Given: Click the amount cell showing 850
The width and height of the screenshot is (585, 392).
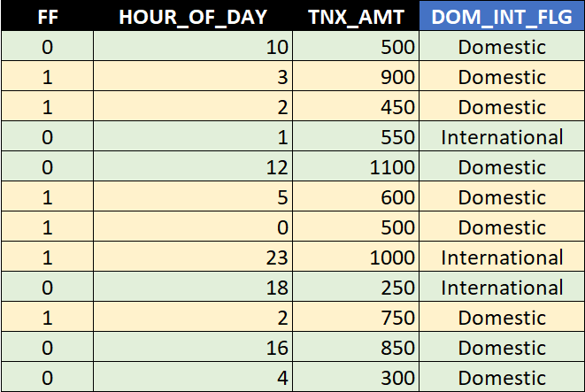Looking at the screenshot, I should (356, 347).
